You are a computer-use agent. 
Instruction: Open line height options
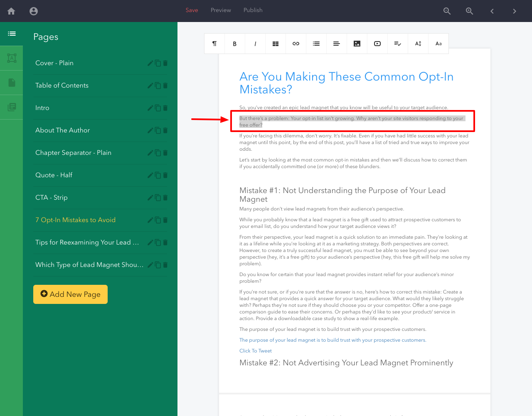pos(418,44)
